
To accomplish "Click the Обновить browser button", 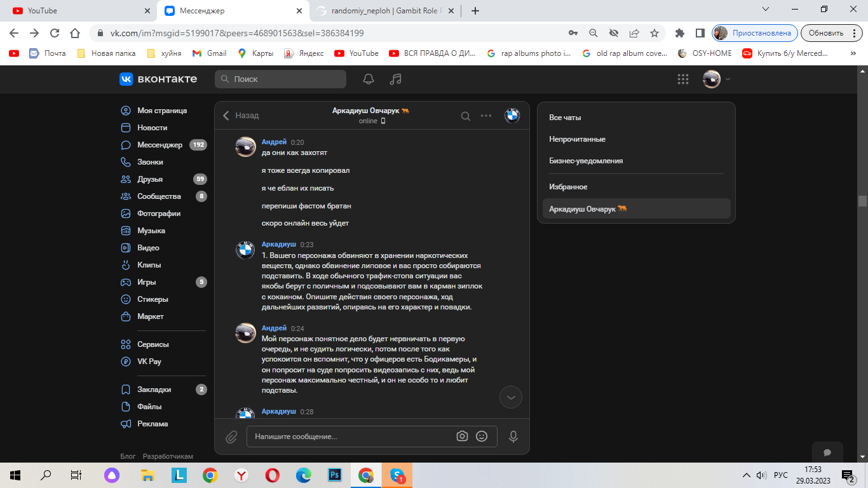I will [x=826, y=33].
